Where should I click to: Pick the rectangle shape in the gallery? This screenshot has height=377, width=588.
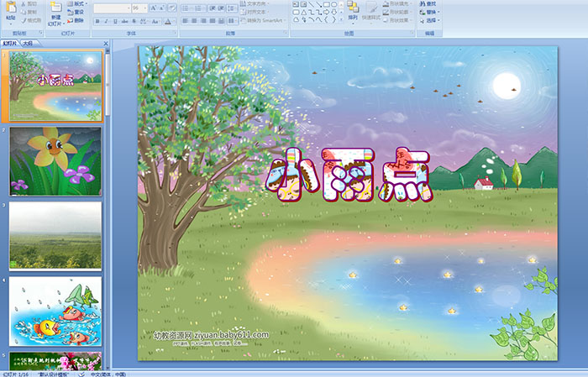coord(326,4)
